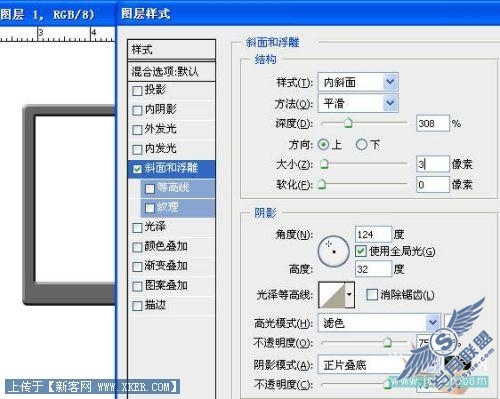Click the depth slider handle

pyautogui.click(x=348, y=123)
